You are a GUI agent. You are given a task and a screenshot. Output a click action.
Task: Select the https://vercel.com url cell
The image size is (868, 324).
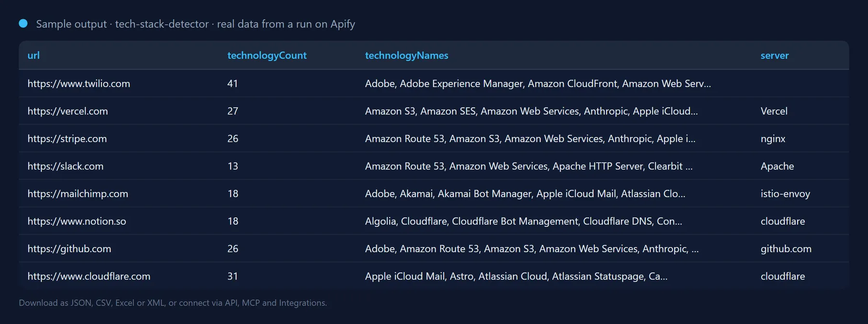tap(68, 111)
